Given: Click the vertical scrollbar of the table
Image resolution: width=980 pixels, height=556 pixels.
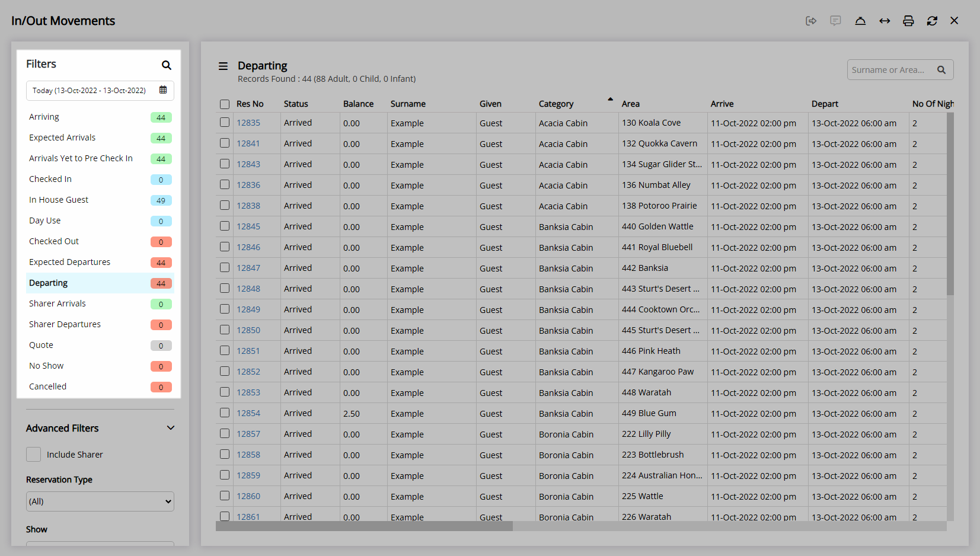Looking at the screenshot, I should (950, 204).
